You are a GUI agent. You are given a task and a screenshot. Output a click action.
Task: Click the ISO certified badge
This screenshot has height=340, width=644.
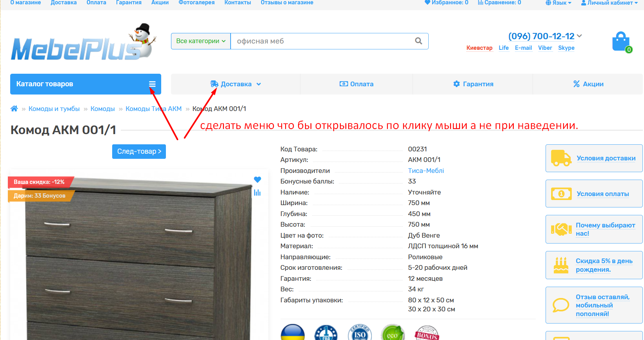click(360, 333)
